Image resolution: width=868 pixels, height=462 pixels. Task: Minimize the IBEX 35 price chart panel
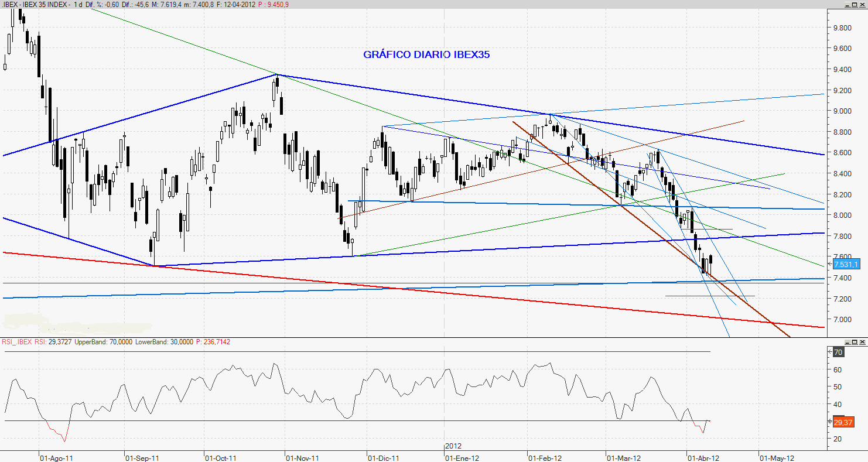click(847, 4)
